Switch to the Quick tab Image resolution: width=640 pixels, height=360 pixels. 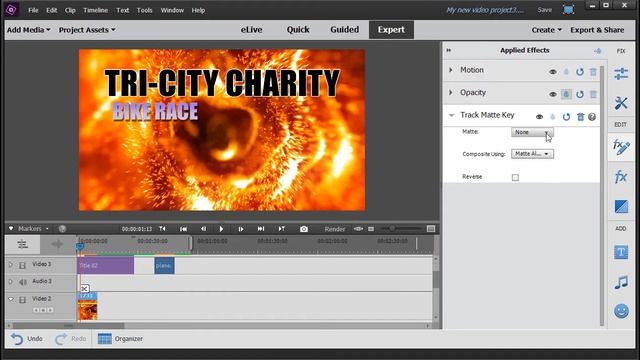click(298, 30)
